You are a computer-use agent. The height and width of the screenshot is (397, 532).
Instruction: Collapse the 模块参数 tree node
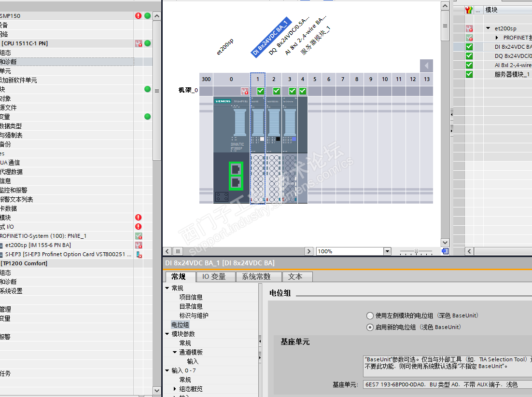167,334
